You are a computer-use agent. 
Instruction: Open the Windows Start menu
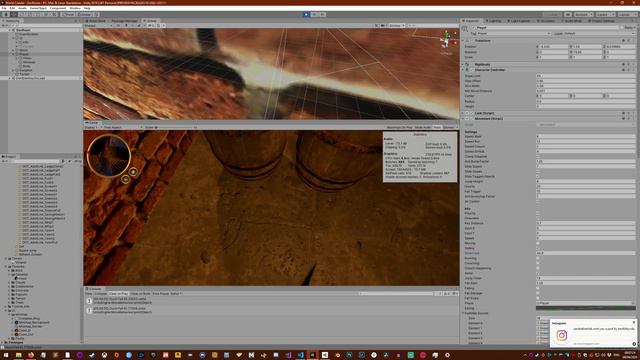(x=6, y=355)
